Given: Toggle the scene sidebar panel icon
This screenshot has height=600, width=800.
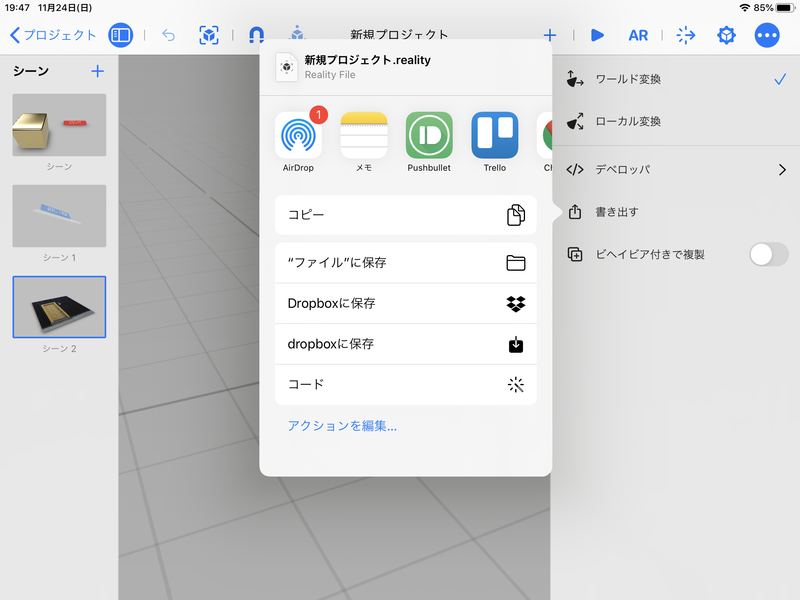Looking at the screenshot, I should point(120,35).
